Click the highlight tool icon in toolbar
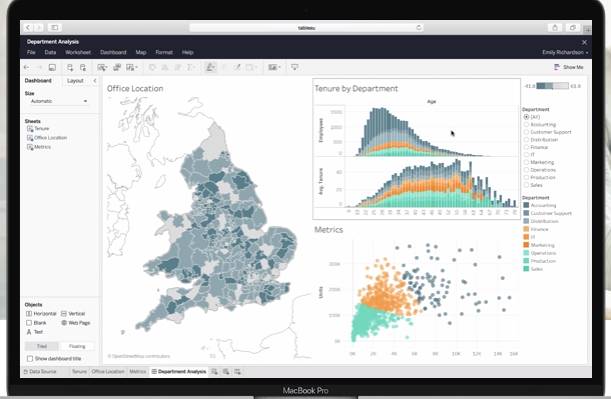 tap(210, 67)
